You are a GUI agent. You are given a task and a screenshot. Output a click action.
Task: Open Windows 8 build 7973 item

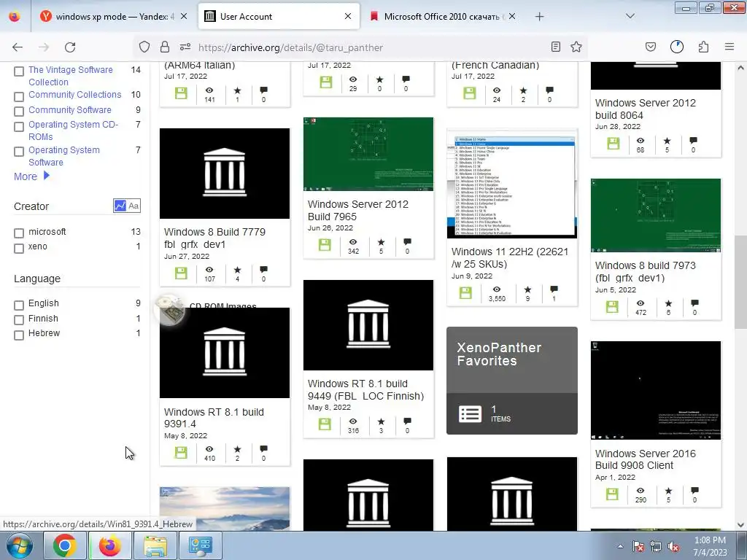click(645, 271)
